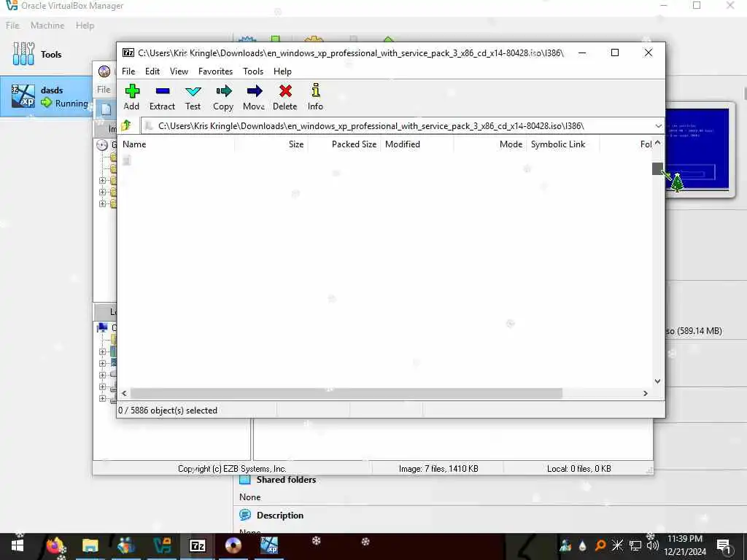Select the faded file icon in the list
The width and height of the screenshot is (747, 560).
127,160
